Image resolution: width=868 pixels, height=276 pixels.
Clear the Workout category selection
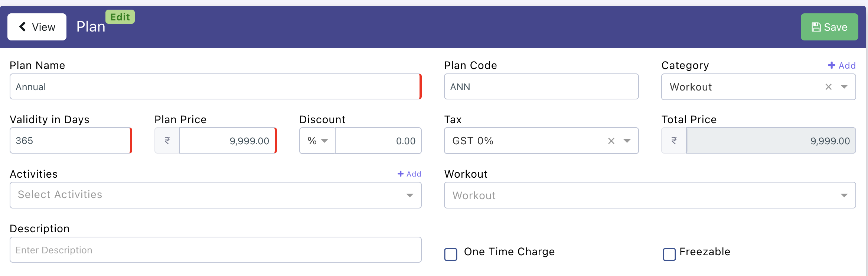coord(828,87)
